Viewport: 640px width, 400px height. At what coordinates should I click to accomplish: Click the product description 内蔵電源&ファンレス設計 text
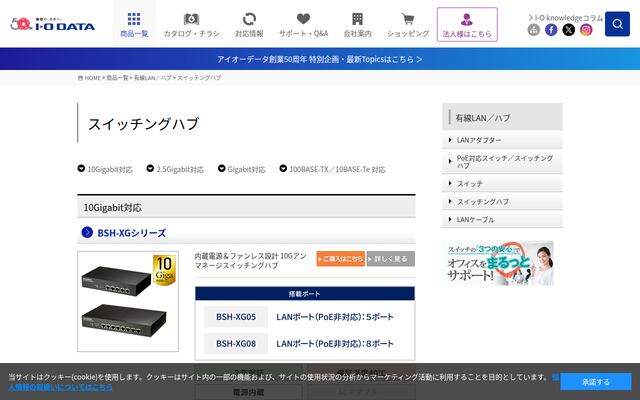pyautogui.click(x=251, y=260)
